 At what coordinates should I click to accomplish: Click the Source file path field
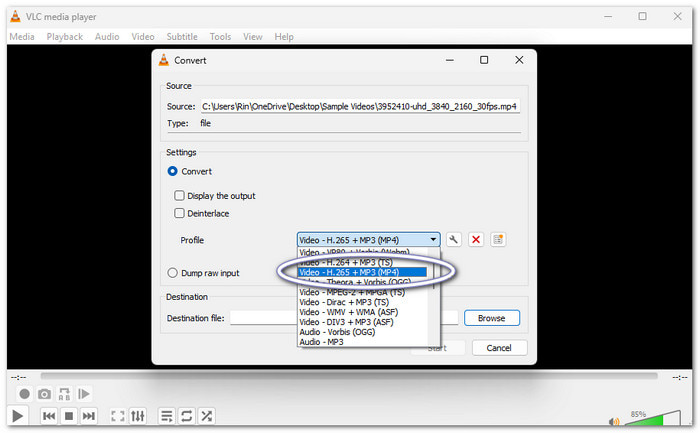click(360, 106)
